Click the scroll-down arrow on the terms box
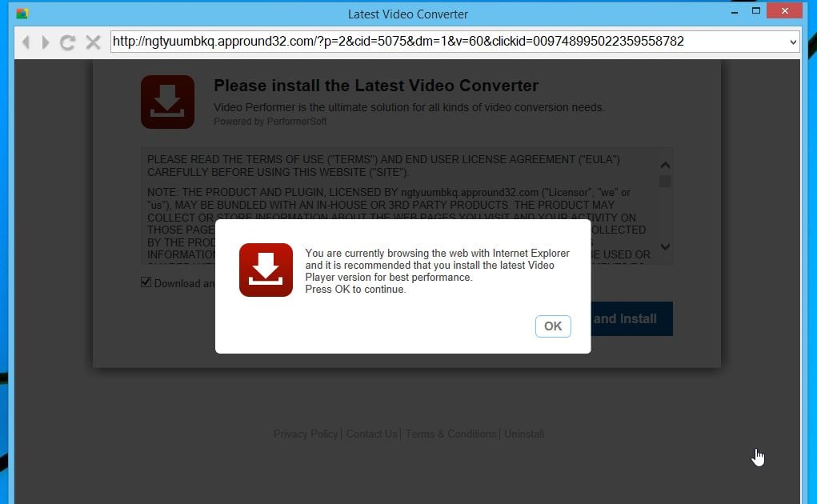This screenshot has width=817, height=504. pyautogui.click(x=665, y=248)
